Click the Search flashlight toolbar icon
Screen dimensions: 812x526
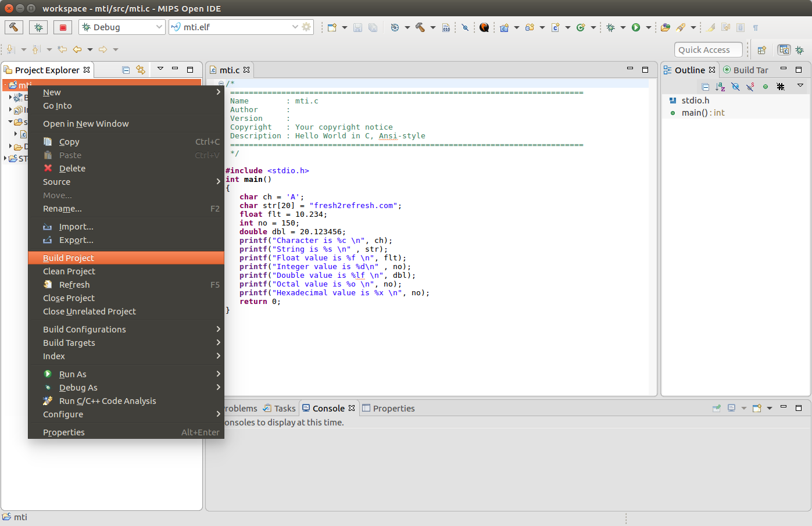pyautogui.click(x=681, y=27)
